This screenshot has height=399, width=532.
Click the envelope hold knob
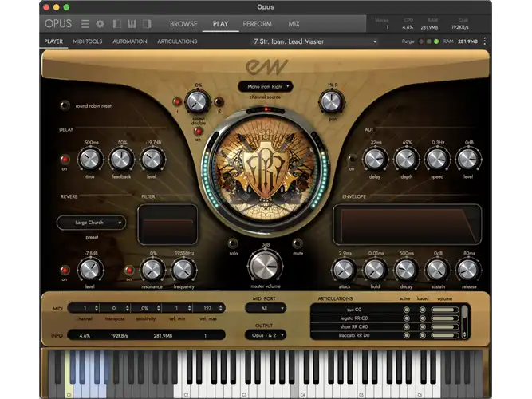pos(375,270)
